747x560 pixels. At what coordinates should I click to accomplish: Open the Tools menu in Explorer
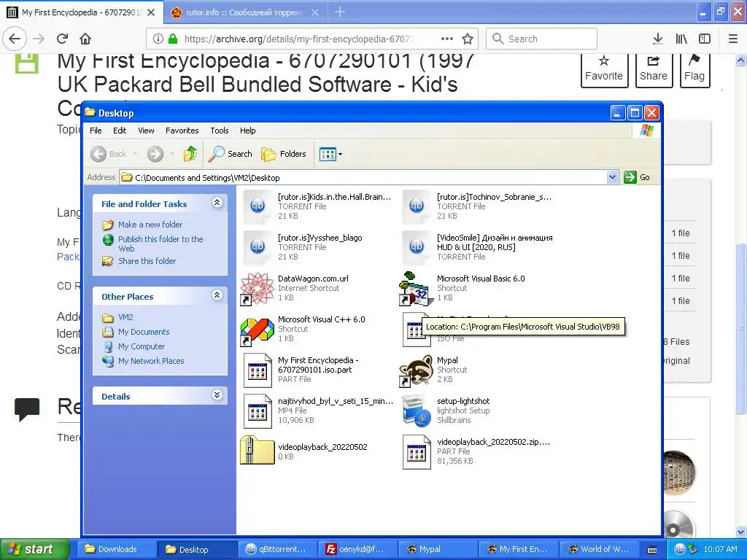220,131
